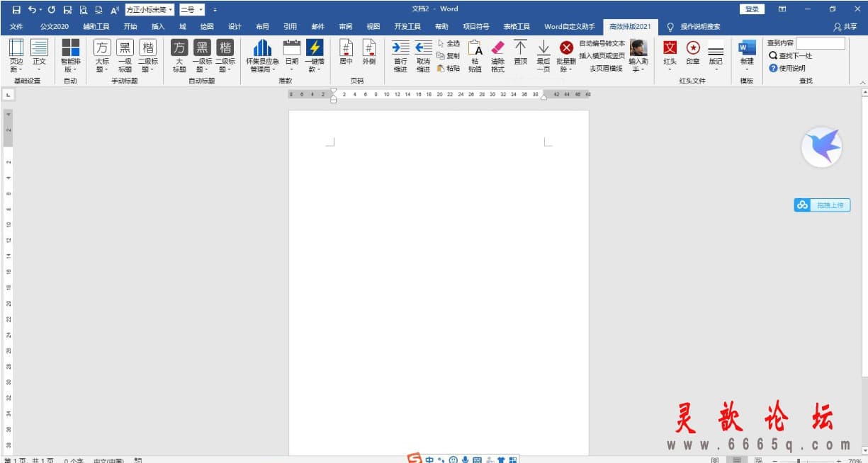
Task: Apply the 正文 body text format
Action: (x=40, y=56)
